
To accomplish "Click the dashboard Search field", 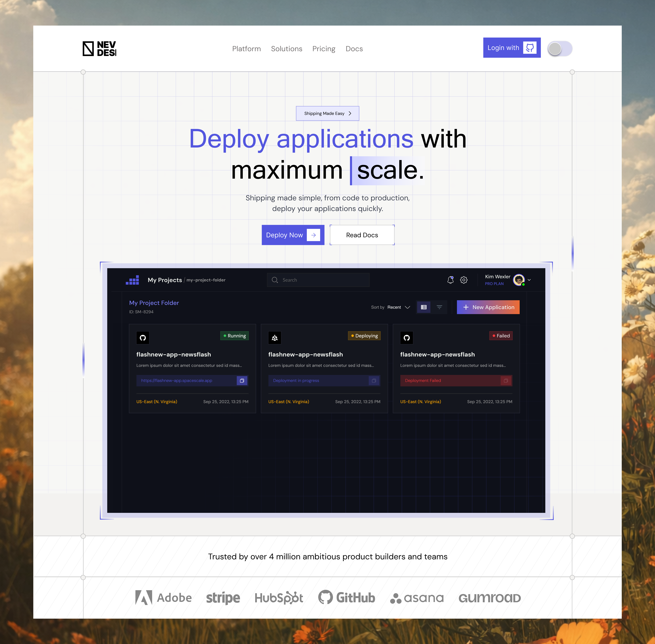I will click(x=318, y=280).
